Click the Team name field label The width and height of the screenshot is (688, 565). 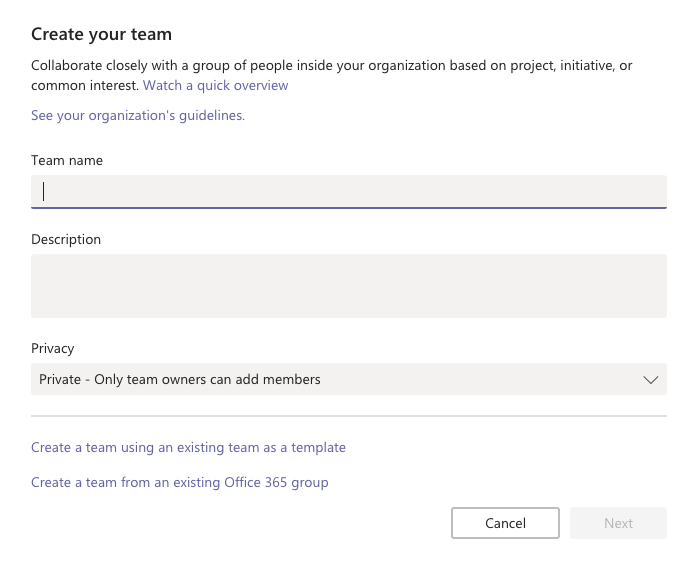point(67,160)
